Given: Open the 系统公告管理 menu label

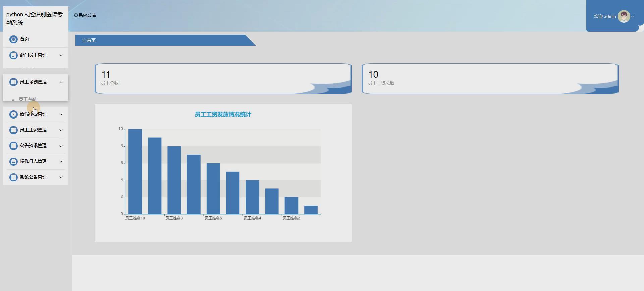Looking at the screenshot, I should (33, 177).
